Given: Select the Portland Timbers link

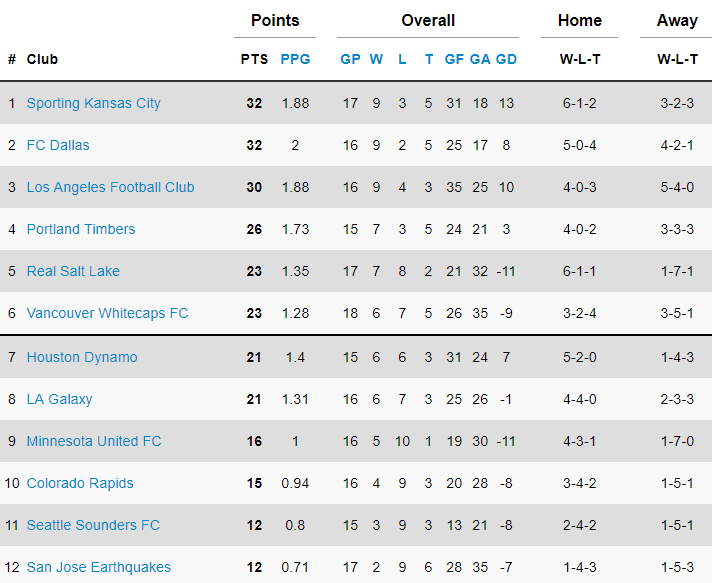Looking at the screenshot, I should point(81,229).
